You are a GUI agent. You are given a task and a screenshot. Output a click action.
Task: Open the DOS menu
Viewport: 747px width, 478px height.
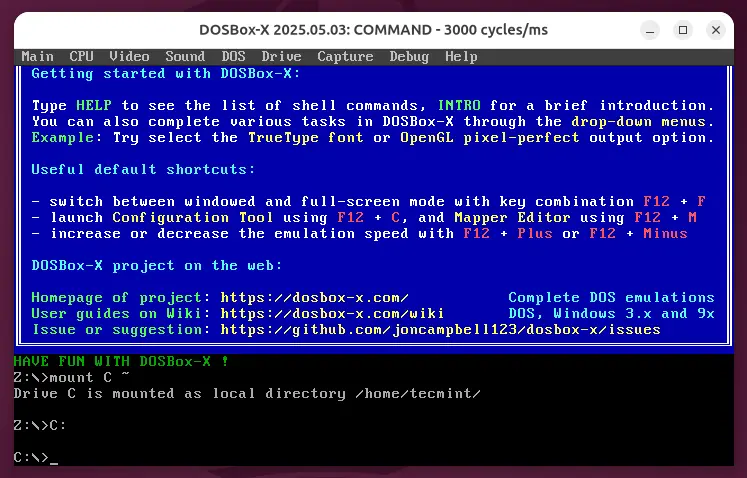(x=233, y=57)
